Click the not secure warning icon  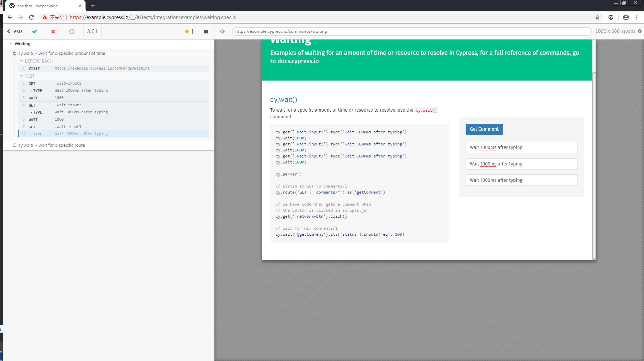coord(45,17)
